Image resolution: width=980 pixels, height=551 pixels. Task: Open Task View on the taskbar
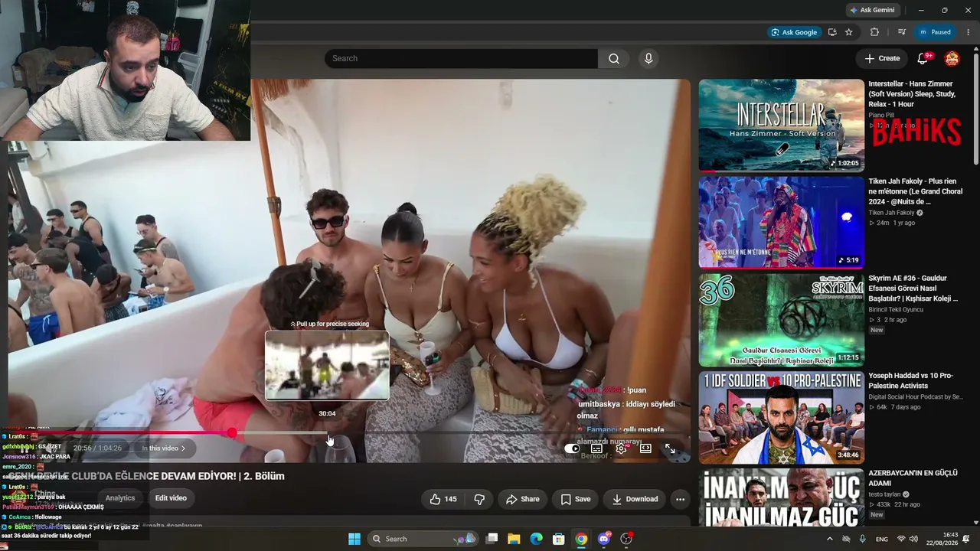click(492, 539)
